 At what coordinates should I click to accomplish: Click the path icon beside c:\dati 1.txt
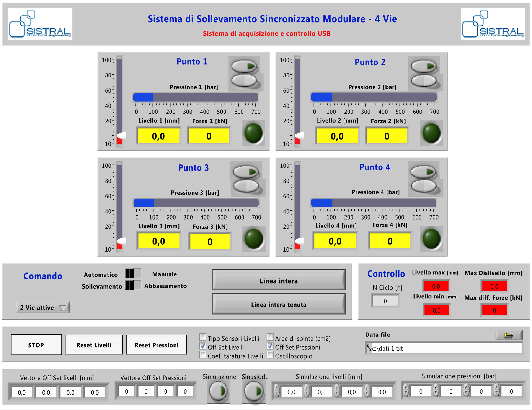369,348
